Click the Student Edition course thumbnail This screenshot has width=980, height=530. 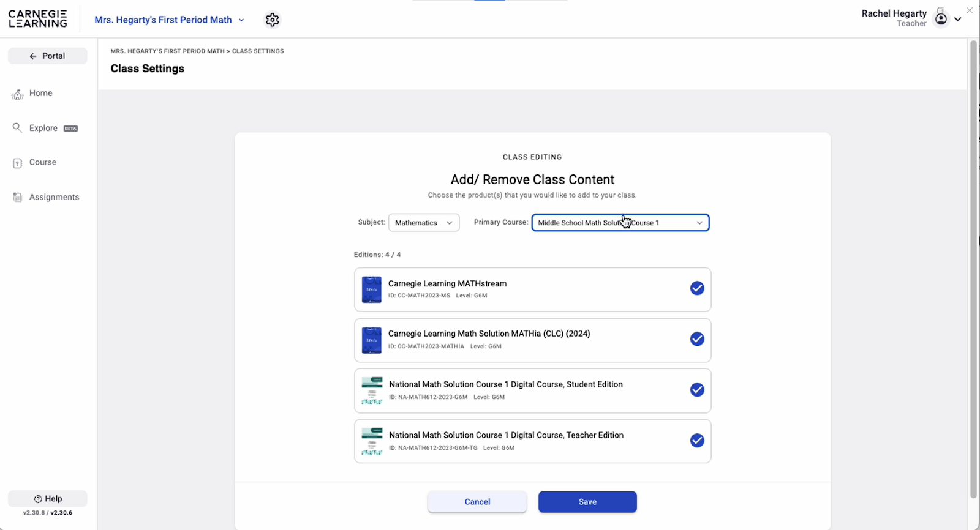point(372,390)
